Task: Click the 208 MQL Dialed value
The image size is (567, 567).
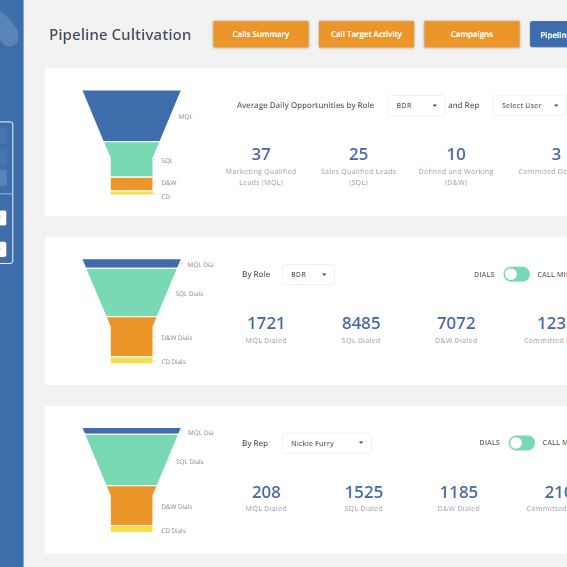Action: point(266,492)
